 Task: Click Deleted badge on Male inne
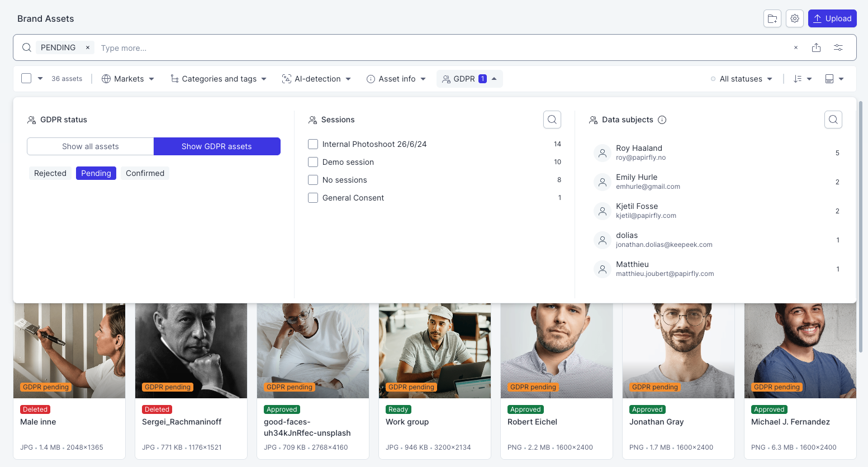(x=35, y=409)
